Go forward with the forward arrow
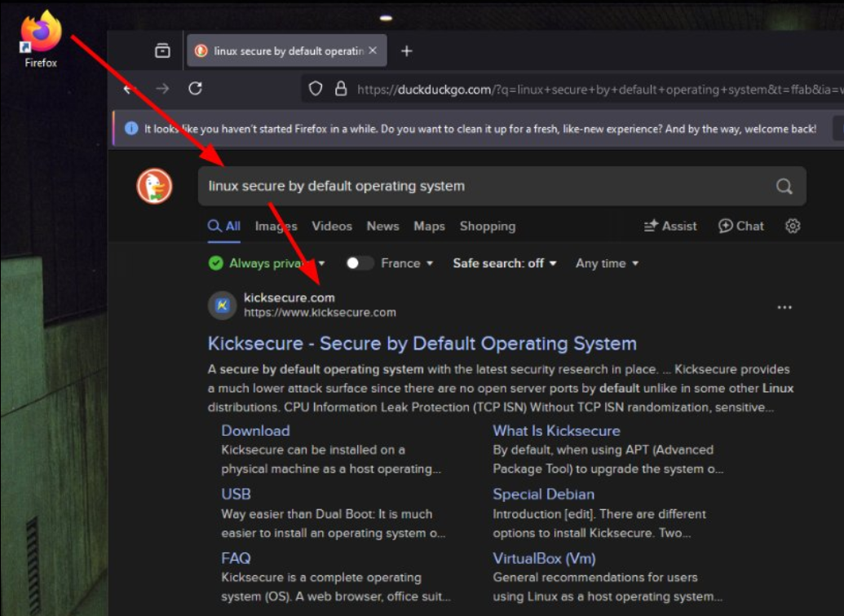 (x=162, y=89)
